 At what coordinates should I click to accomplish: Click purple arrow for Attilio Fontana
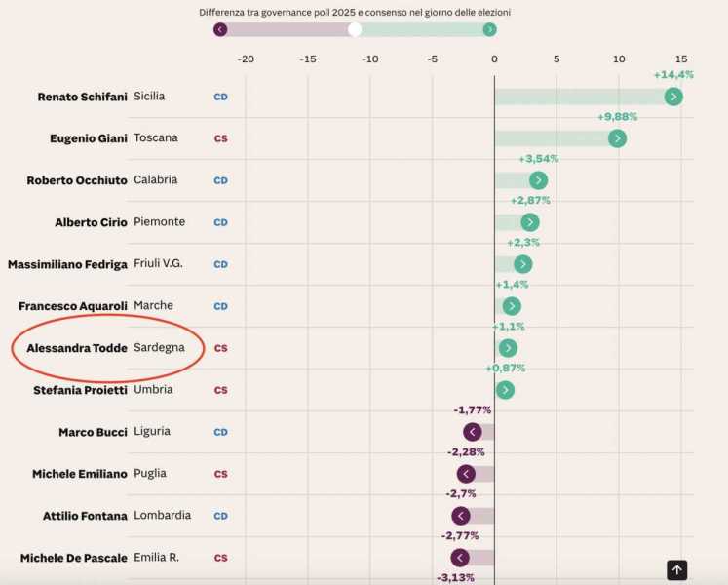pos(461,516)
